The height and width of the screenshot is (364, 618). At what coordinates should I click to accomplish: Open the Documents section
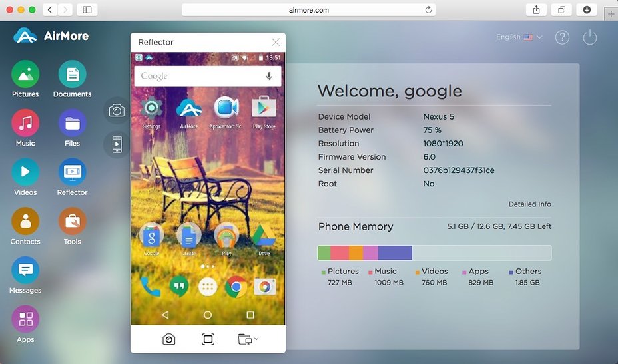tap(72, 79)
